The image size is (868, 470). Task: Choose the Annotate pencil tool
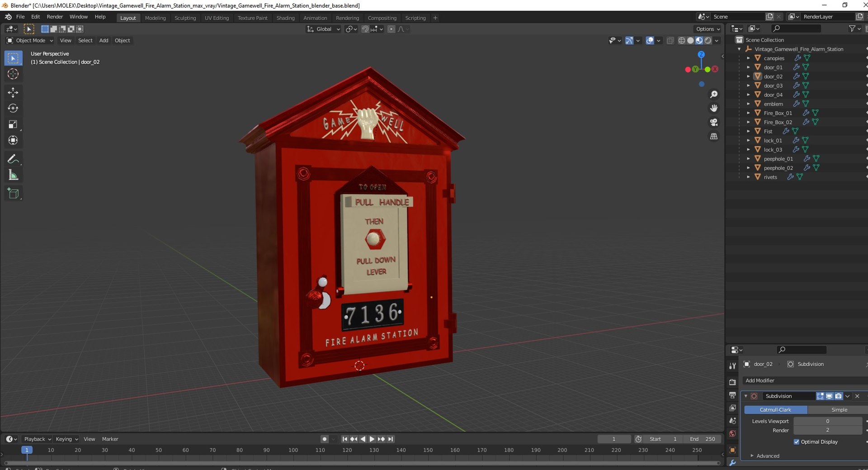pos(13,159)
